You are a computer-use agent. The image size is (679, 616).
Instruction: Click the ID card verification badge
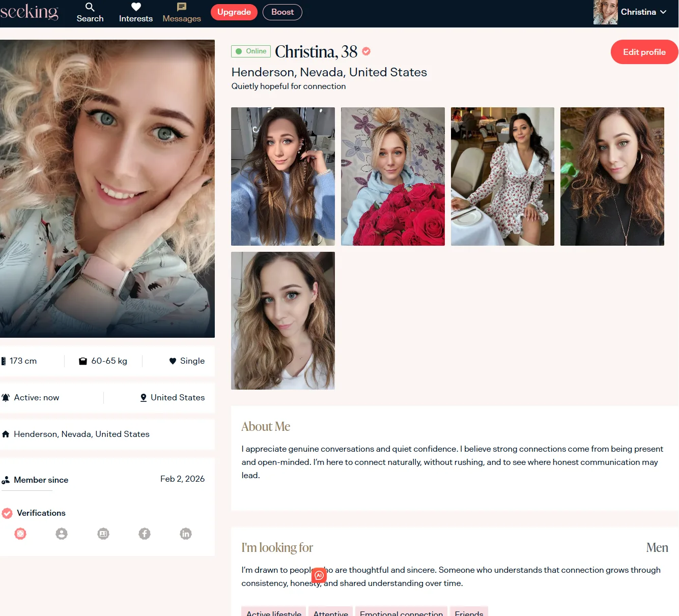[103, 534]
